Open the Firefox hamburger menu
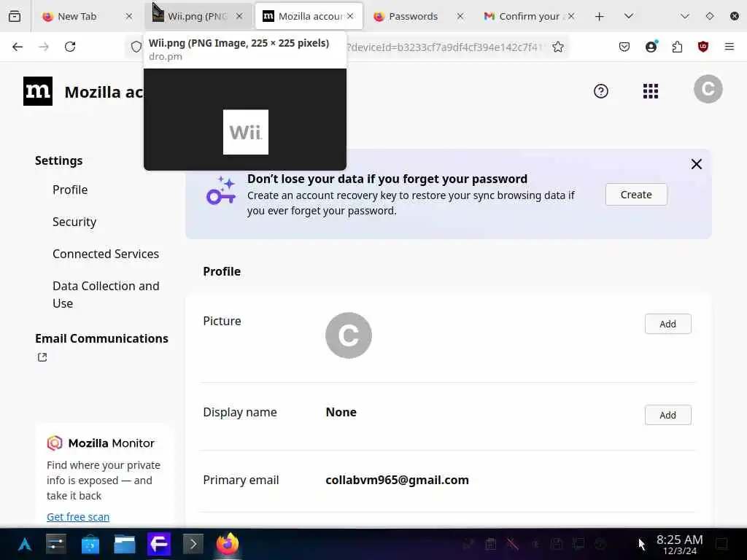The width and height of the screenshot is (747, 560). click(729, 47)
